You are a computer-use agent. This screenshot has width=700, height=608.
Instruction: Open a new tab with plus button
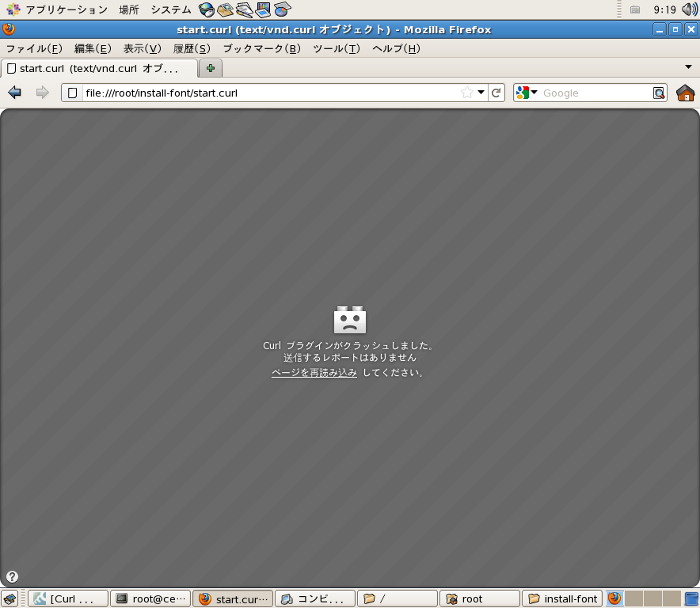point(210,68)
